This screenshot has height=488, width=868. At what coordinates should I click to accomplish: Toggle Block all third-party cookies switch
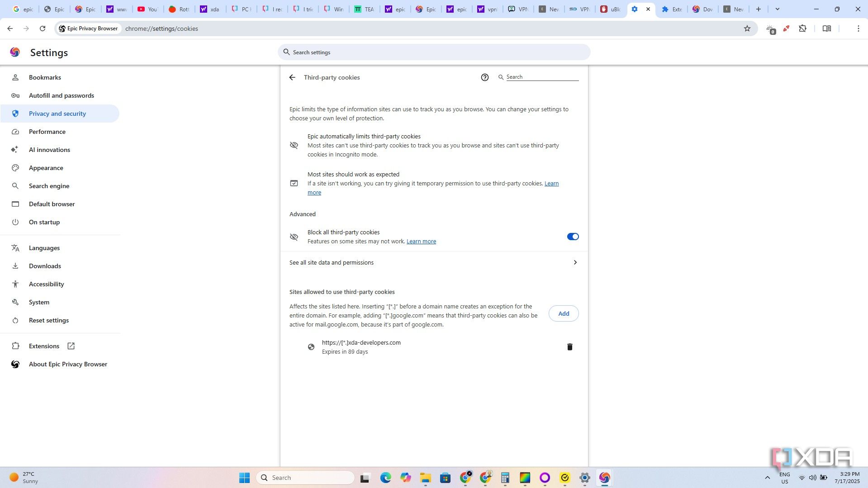coord(573,237)
